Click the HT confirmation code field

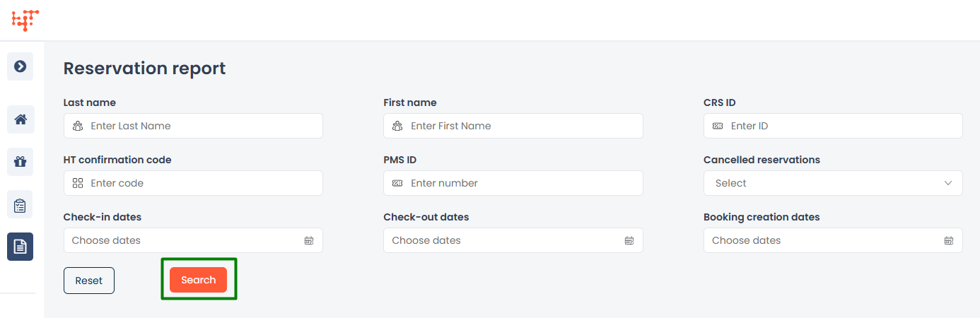202,183
